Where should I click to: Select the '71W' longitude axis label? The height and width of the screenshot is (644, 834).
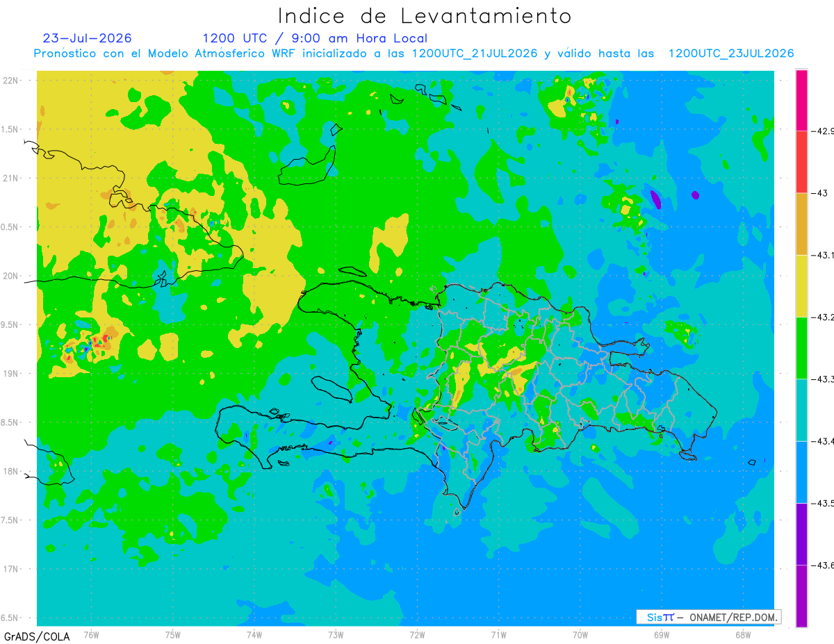(498, 634)
